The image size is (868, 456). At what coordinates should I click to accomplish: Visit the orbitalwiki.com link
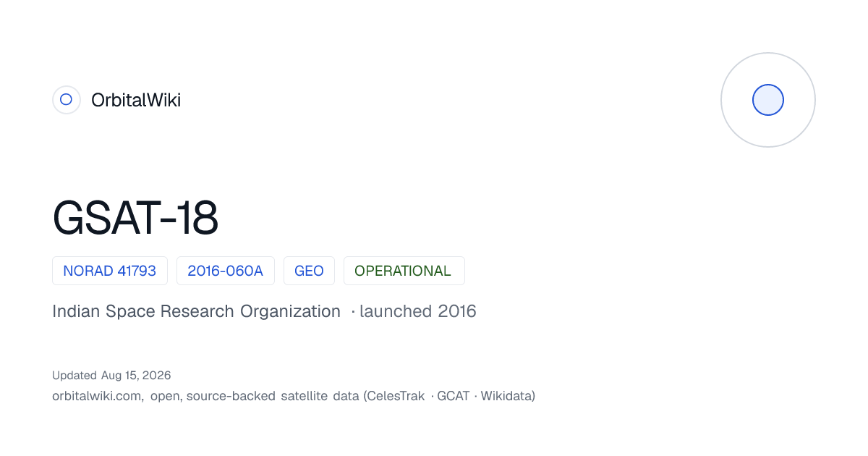(97, 396)
